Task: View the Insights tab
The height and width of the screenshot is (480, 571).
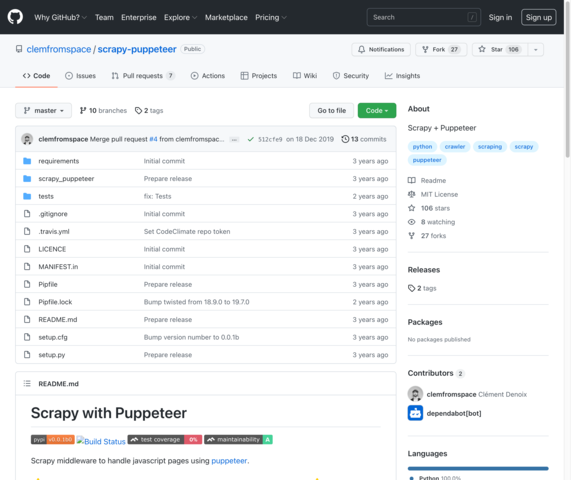Action: click(x=402, y=76)
